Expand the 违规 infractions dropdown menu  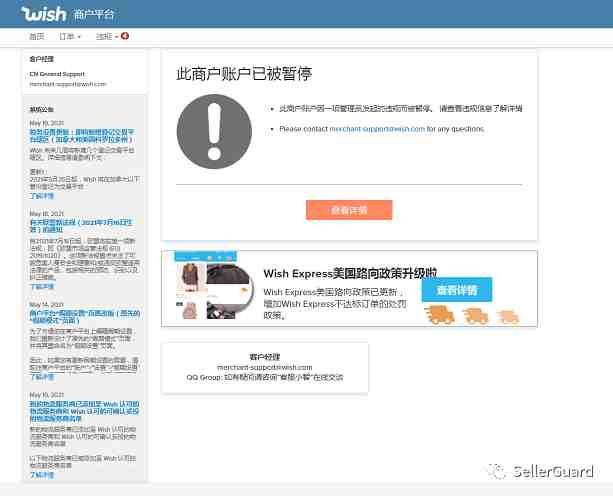(107, 36)
